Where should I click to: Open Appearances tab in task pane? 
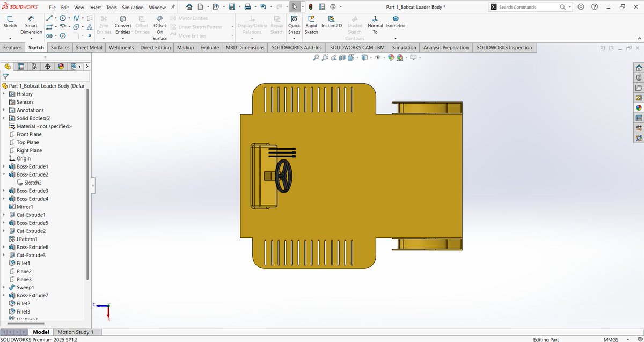[x=639, y=108]
